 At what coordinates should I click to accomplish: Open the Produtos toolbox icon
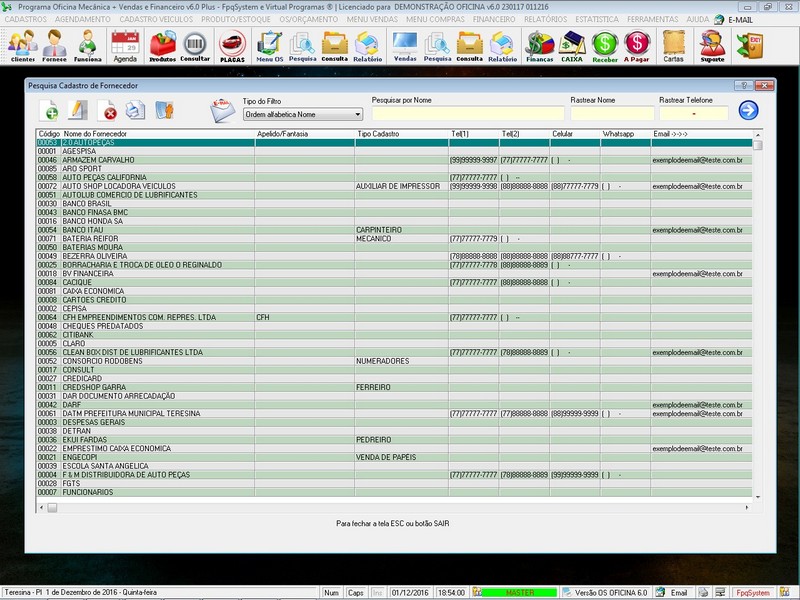pyautogui.click(x=162, y=46)
